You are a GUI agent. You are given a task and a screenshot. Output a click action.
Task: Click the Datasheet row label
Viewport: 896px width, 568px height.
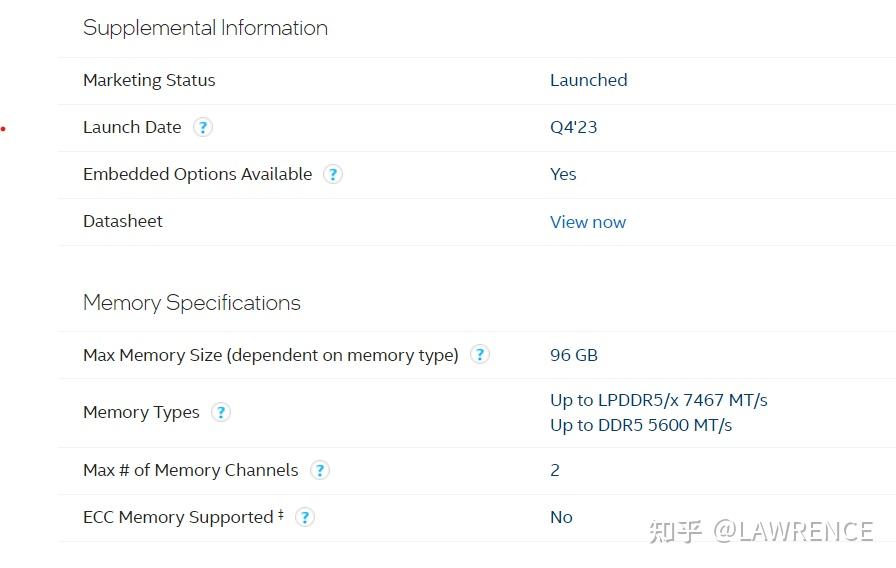tap(123, 221)
